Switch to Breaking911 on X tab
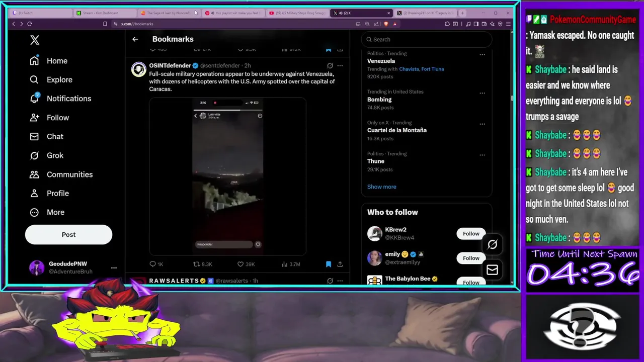The height and width of the screenshot is (362, 644). click(x=425, y=13)
